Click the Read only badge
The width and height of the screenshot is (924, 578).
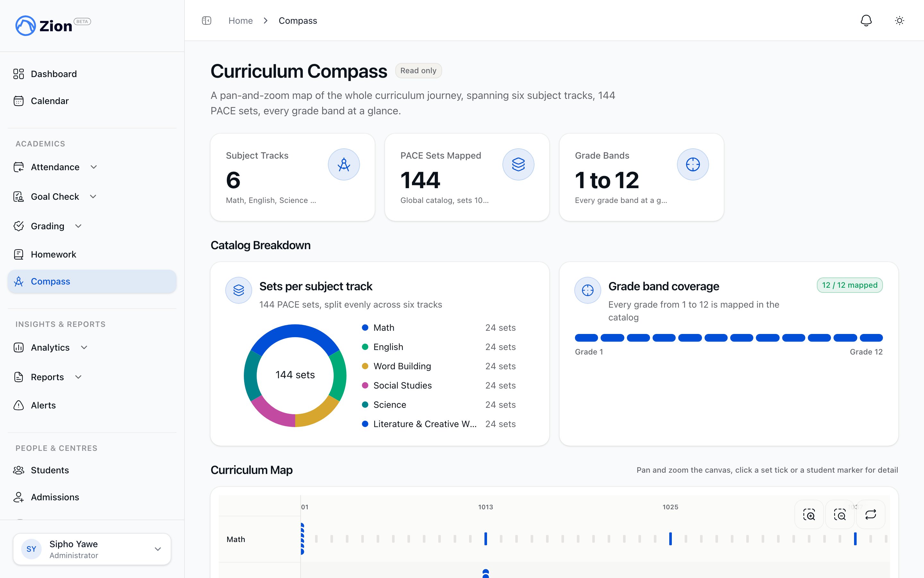418,71
